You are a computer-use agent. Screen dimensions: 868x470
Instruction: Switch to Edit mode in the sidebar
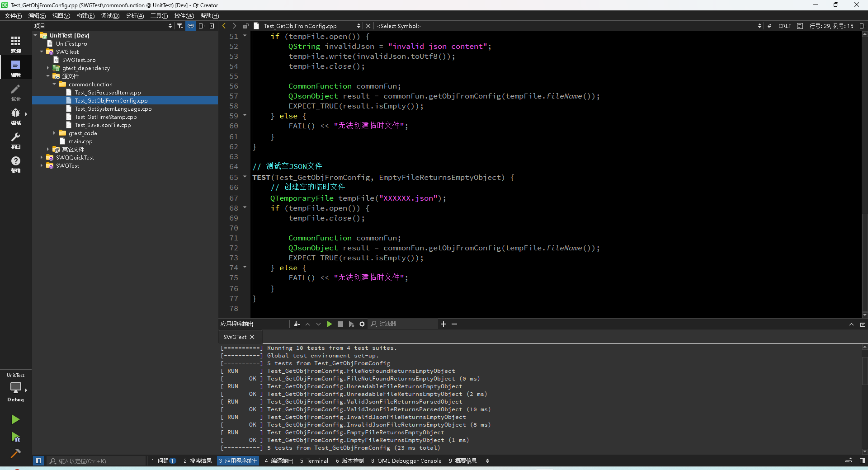[x=16, y=68]
